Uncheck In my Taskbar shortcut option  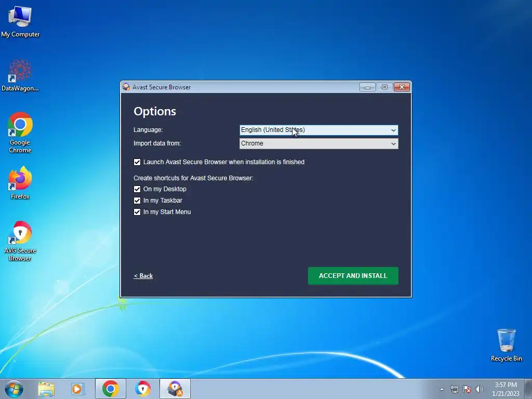click(x=137, y=201)
